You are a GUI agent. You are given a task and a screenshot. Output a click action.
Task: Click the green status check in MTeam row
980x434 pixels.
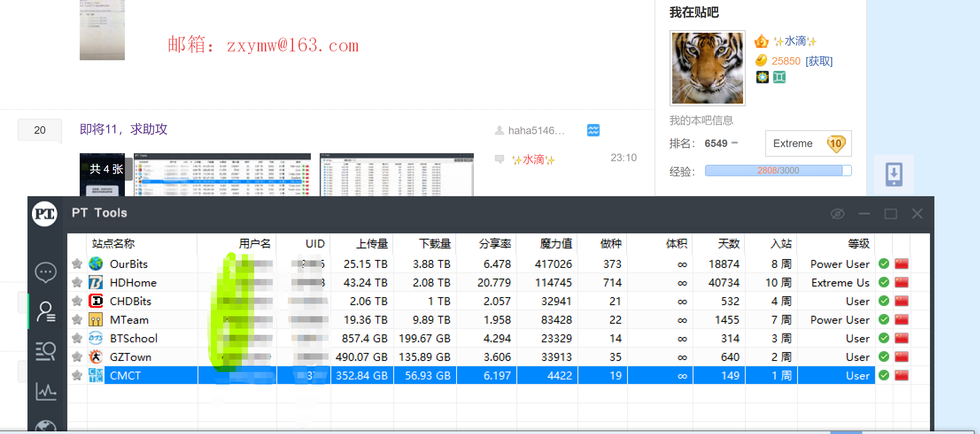point(884,319)
